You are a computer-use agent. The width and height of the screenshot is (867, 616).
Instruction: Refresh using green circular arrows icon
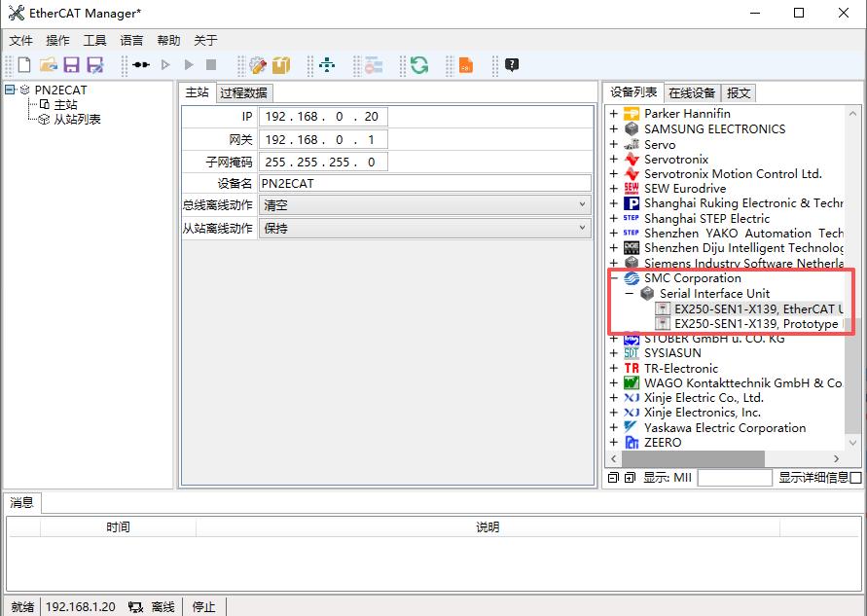tap(419, 64)
